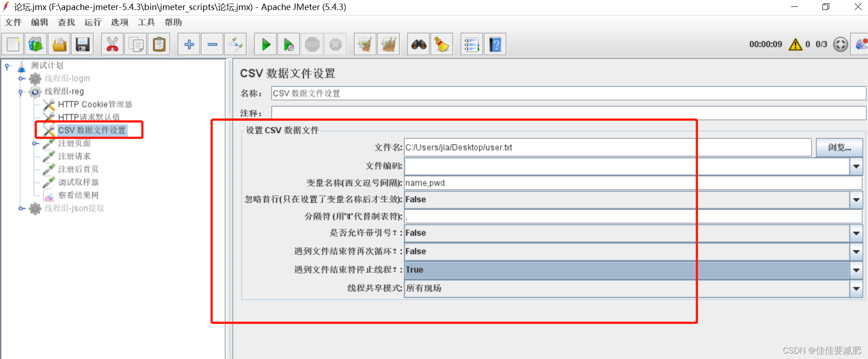868x359 pixels.
Task: Select 察看结果树 listener in the tree
Action: coord(78,195)
